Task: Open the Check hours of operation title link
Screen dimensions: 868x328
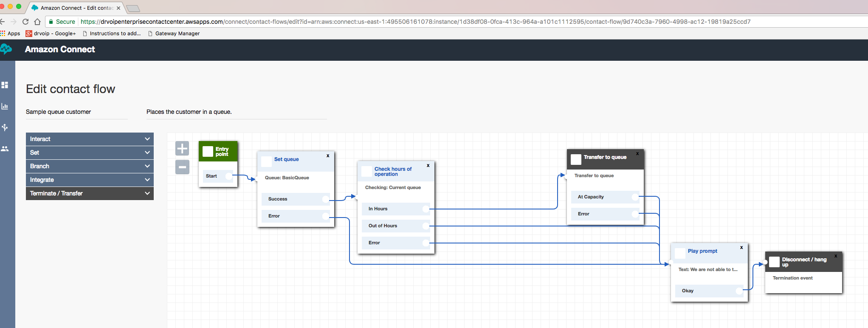Action: (x=393, y=172)
